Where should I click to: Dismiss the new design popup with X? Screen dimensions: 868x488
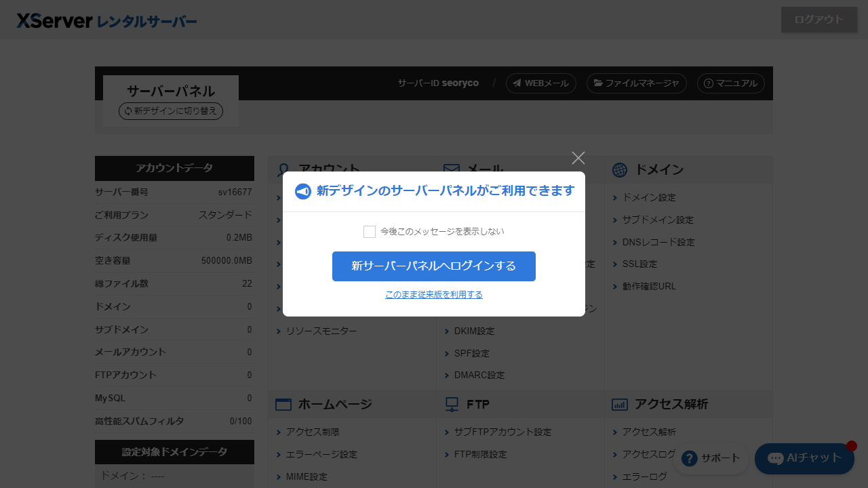pyautogui.click(x=578, y=158)
